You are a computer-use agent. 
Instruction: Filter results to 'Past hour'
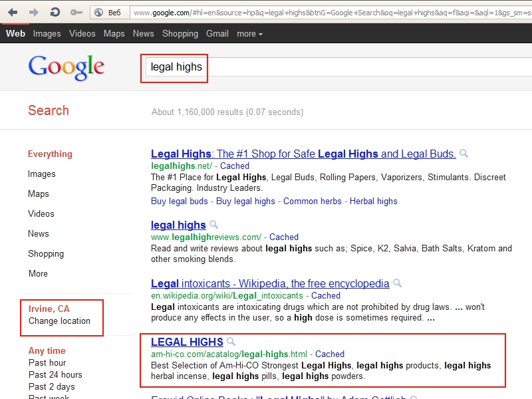click(47, 362)
